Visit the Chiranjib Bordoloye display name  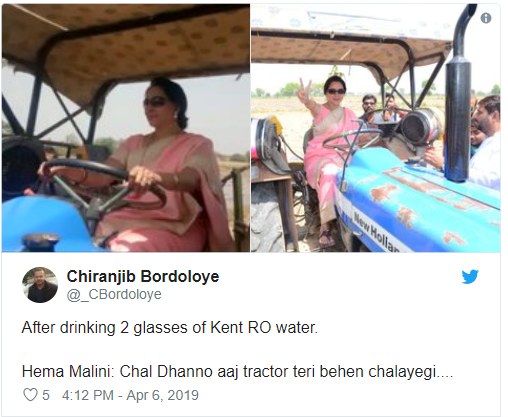point(143,276)
